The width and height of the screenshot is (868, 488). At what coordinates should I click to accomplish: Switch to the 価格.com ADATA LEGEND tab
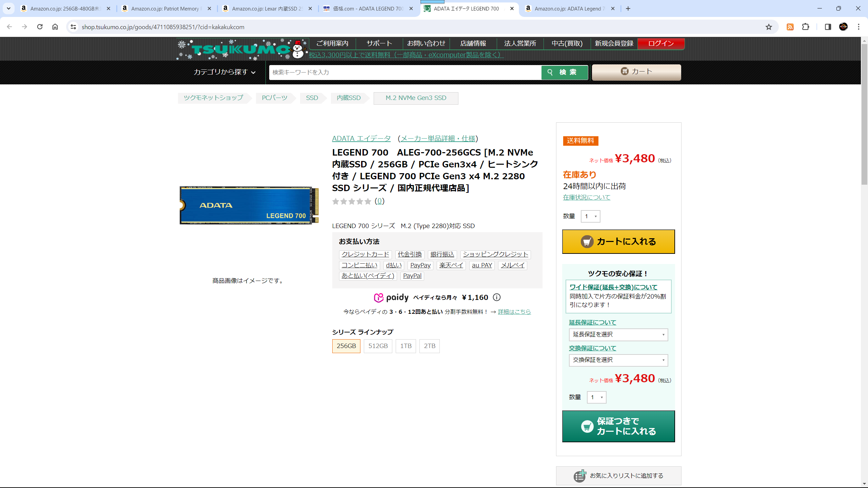368,8
